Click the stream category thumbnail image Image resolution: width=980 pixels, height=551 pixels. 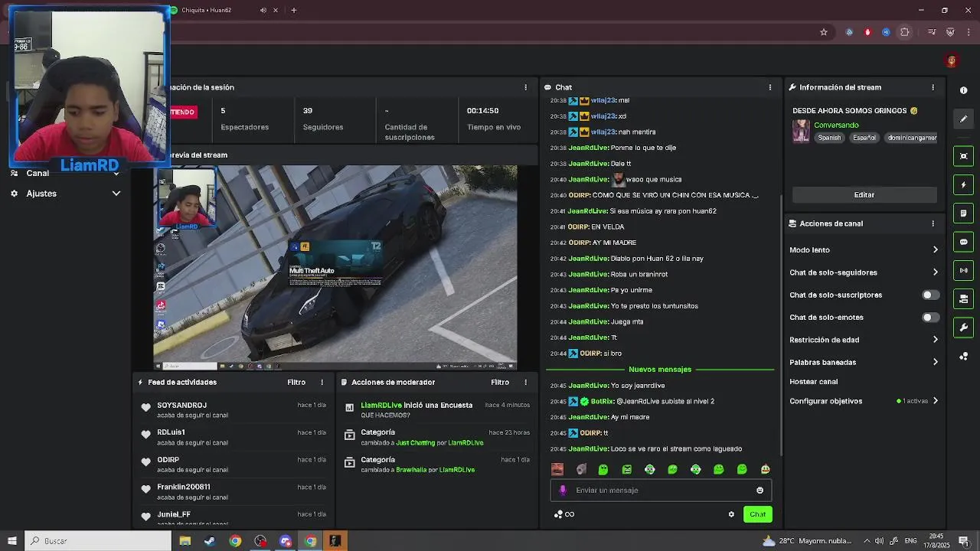tap(801, 131)
